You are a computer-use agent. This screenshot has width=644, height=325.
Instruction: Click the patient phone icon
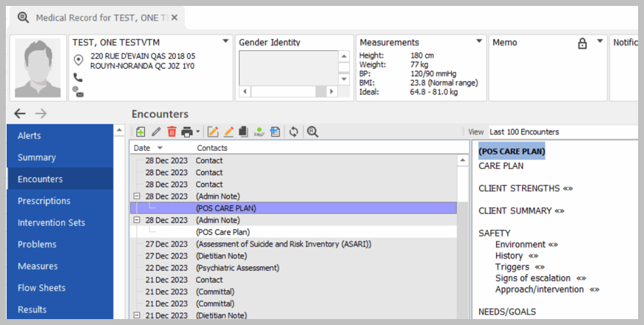[78, 78]
